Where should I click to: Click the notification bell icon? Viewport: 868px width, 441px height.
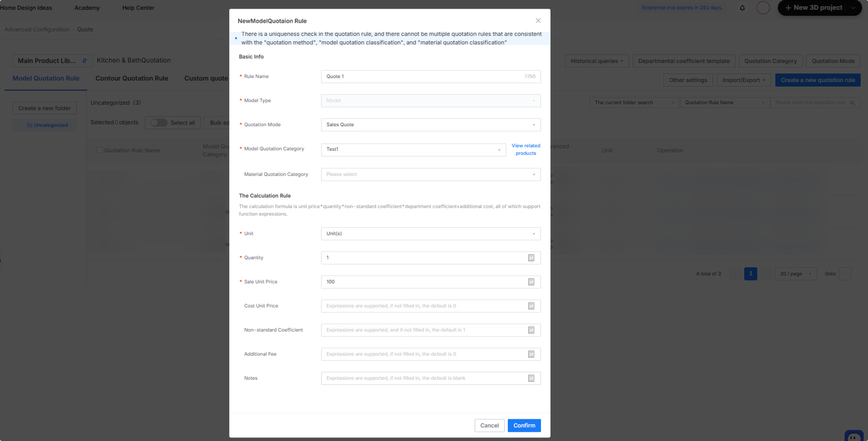(742, 8)
